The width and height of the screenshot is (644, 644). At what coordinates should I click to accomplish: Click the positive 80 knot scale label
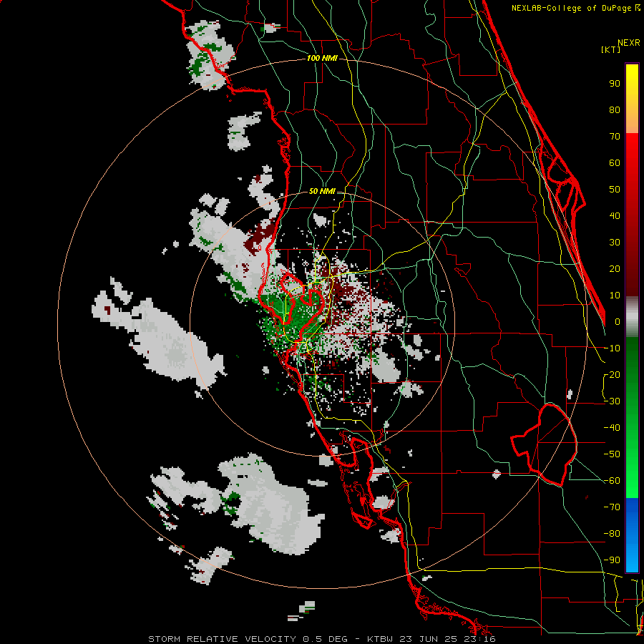(x=615, y=109)
